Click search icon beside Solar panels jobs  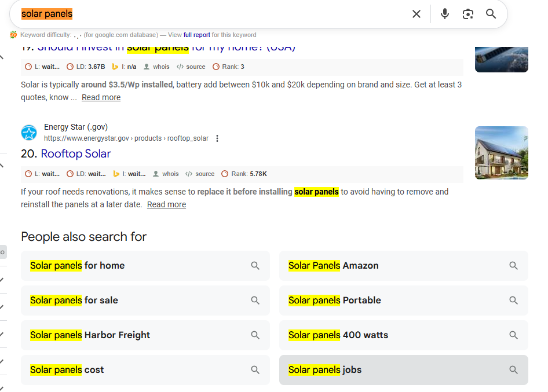(x=513, y=370)
